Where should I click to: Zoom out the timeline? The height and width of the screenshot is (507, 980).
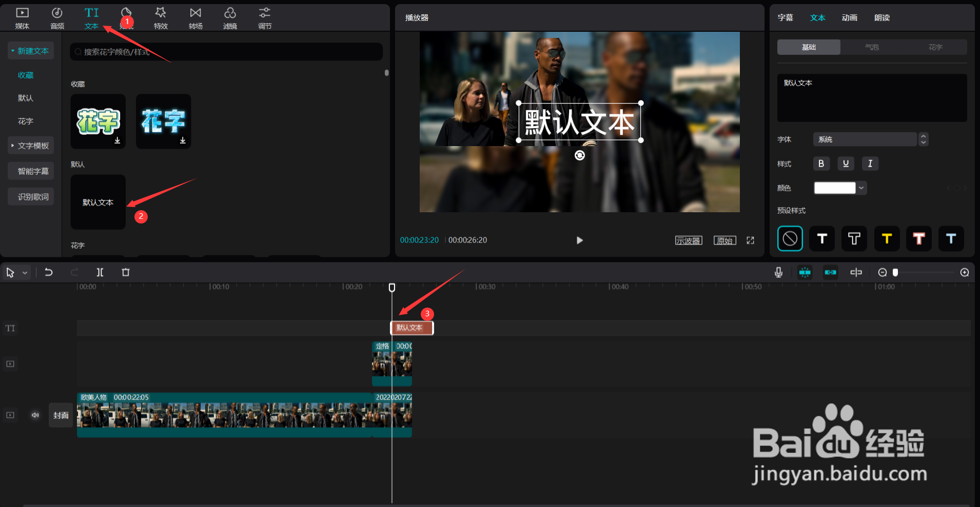[x=883, y=272]
